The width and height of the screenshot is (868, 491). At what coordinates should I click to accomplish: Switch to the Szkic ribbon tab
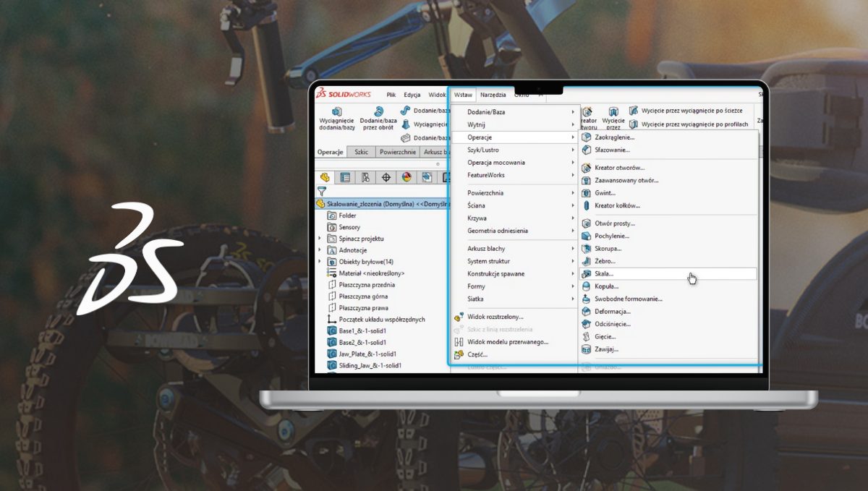coord(361,152)
